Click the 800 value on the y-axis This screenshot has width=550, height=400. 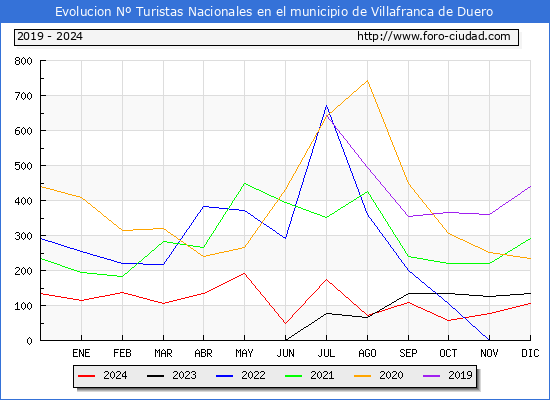(23, 61)
